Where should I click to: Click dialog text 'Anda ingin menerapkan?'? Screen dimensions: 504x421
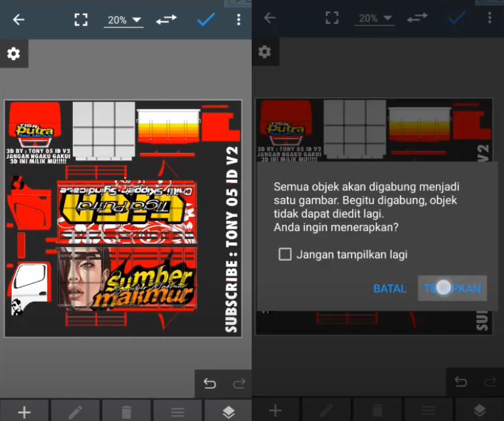click(x=336, y=227)
